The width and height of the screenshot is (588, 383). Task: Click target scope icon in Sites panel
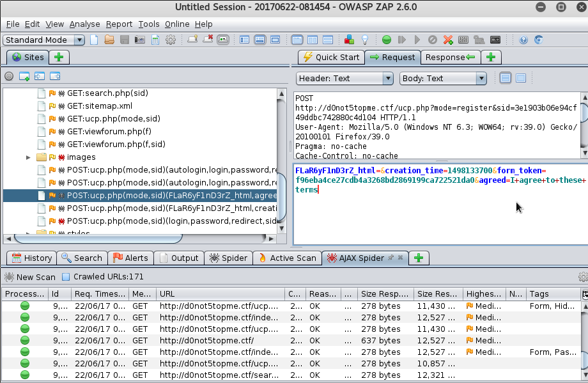click(9, 76)
